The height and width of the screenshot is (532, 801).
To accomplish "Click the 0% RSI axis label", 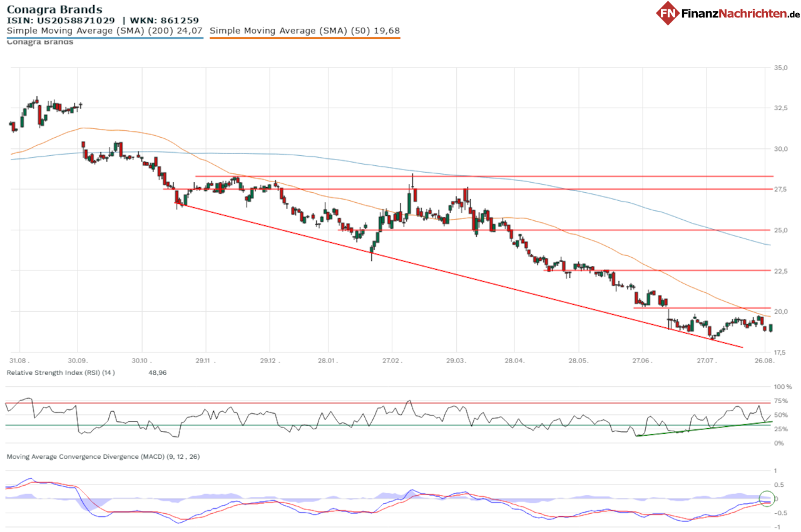I will click(x=779, y=443).
